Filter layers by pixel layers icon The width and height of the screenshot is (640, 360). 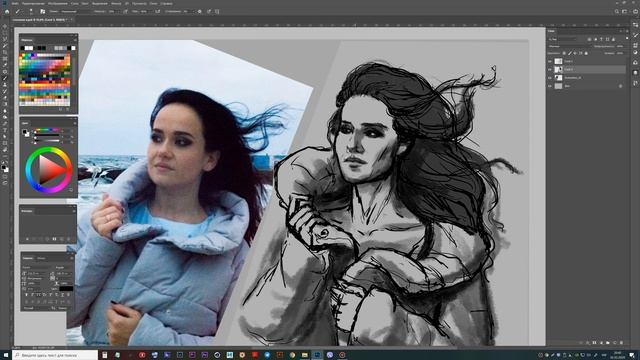pyautogui.click(x=589, y=39)
